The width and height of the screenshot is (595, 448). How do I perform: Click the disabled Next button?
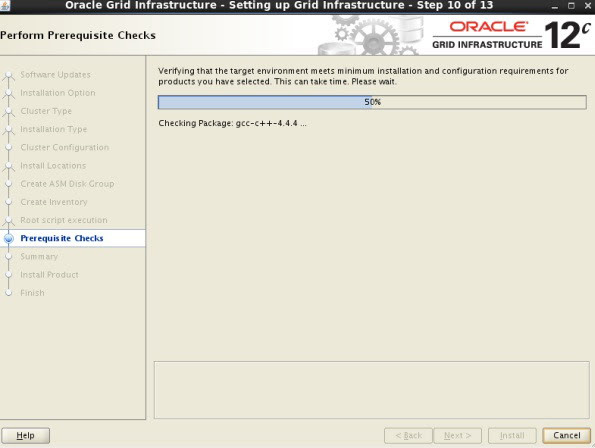click(x=457, y=435)
